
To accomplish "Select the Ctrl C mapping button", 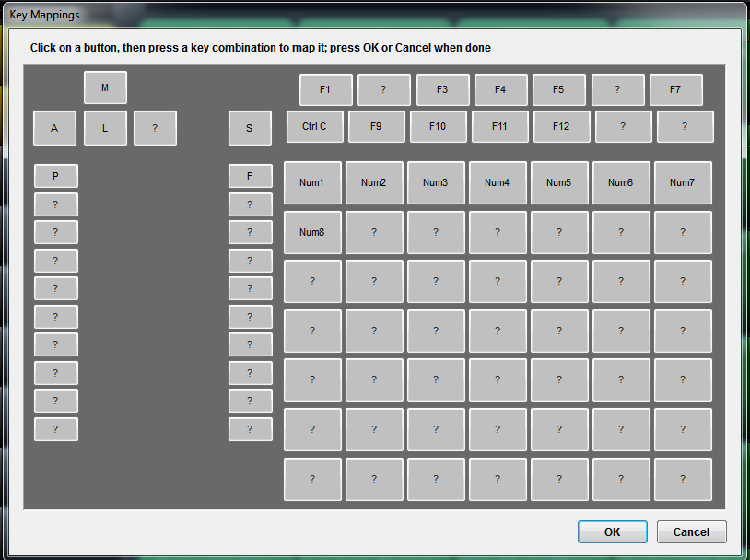I will tap(314, 127).
